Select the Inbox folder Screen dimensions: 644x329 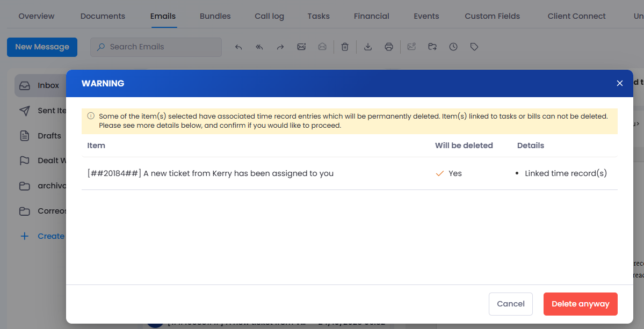pyautogui.click(x=40, y=85)
